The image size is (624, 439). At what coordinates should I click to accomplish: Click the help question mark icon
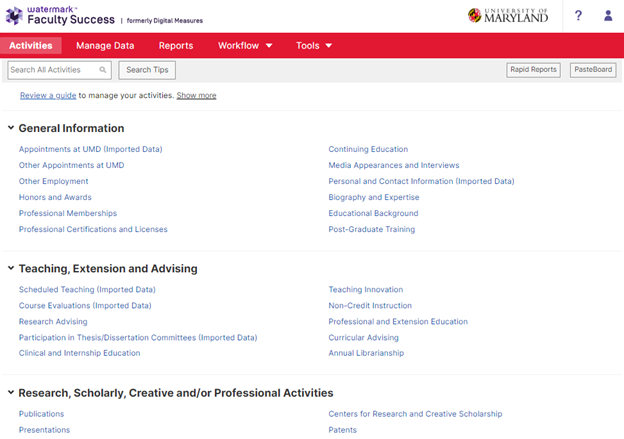578,16
